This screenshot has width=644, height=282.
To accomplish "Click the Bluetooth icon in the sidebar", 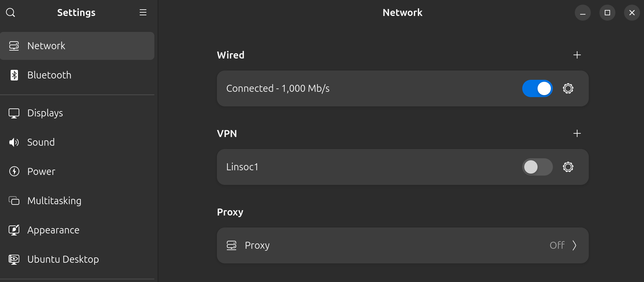I will [x=14, y=75].
